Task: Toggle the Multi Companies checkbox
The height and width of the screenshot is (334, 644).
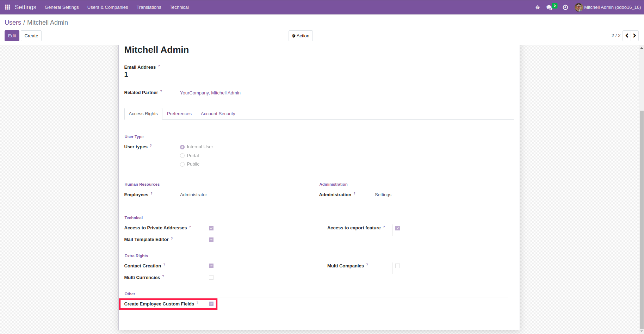Action: [397, 266]
